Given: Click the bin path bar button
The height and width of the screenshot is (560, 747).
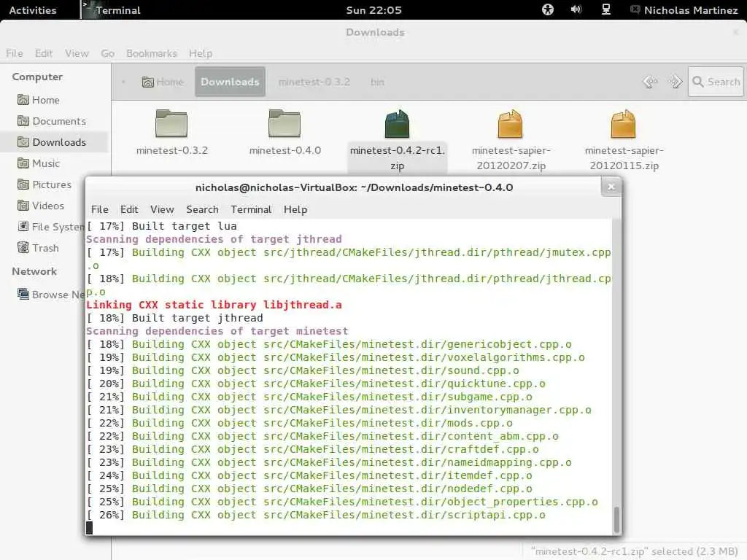Looking at the screenshot, I should [x=377, y=82].
